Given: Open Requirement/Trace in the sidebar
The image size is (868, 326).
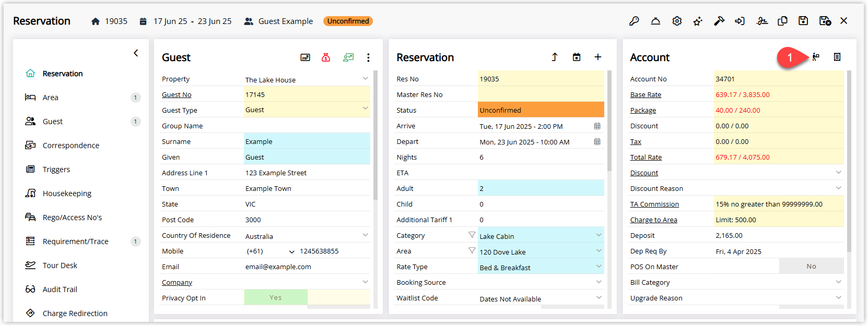Looking at the screenshot, I should coord(76,242).
